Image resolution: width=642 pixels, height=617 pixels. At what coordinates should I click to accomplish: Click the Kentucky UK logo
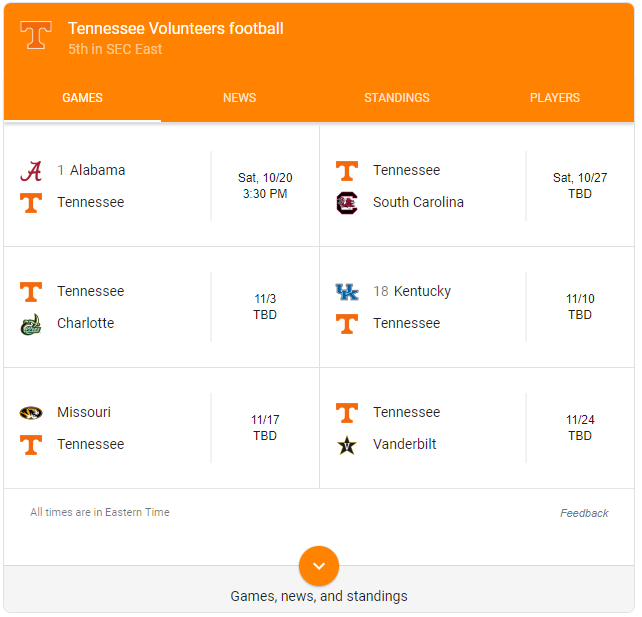[x=347, y=292]
